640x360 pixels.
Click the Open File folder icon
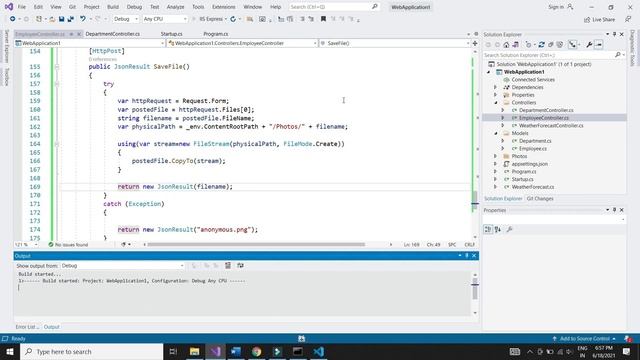coord(52,19)
